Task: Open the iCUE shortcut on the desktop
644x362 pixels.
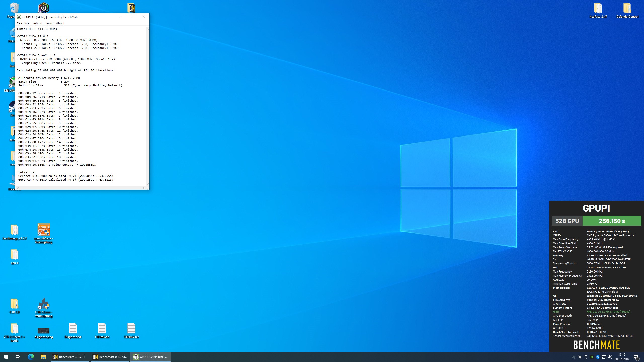Action: click(x=44, y=8)
